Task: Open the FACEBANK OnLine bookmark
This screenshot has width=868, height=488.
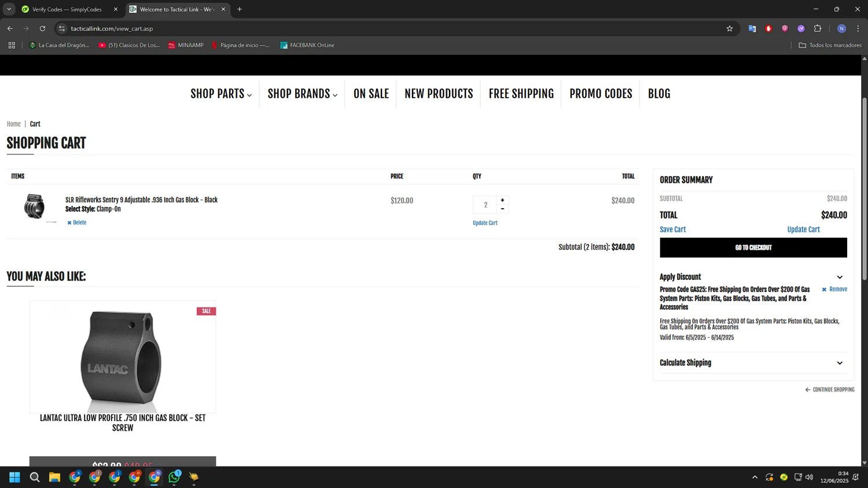Action: (x=307, y=45)
